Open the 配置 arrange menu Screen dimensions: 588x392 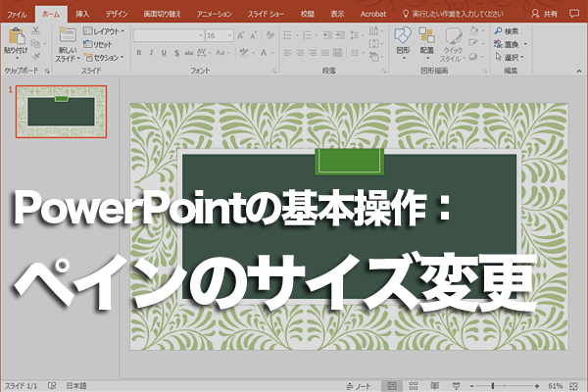click(x=426, y=43)
